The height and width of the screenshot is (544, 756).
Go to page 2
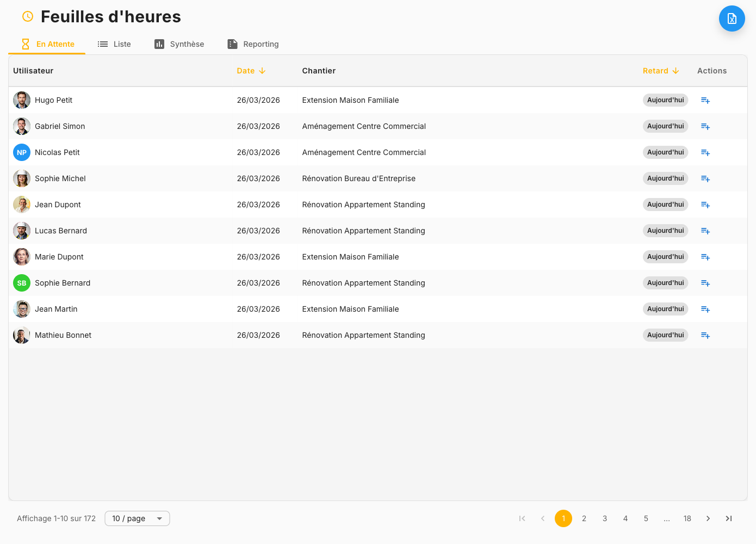[584, 518]
